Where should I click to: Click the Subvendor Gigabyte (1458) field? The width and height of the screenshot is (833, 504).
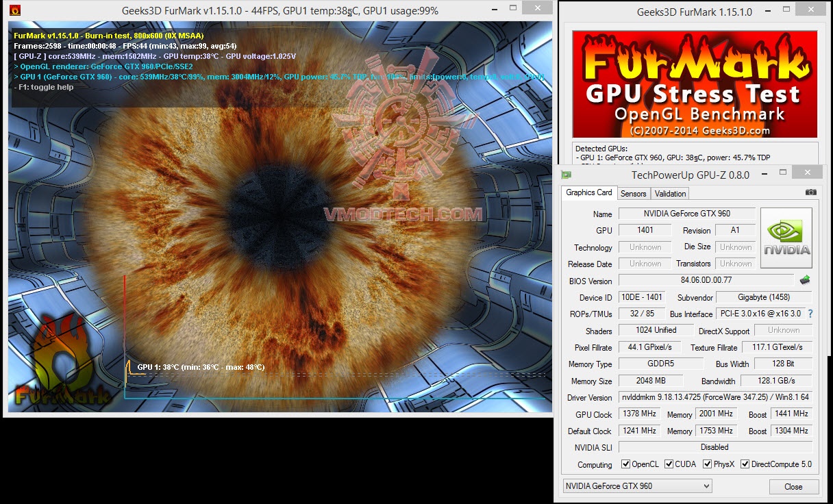pyautogui.click(x=764, y=297)
